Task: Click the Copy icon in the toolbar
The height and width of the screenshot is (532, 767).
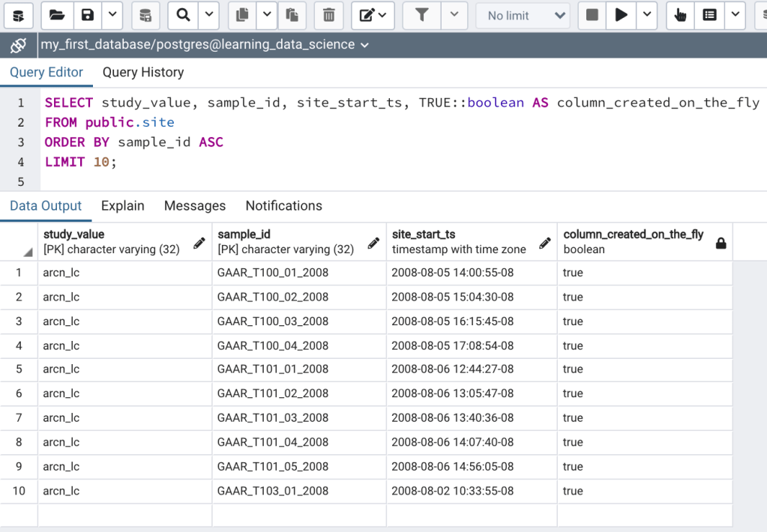Action: 242,15
